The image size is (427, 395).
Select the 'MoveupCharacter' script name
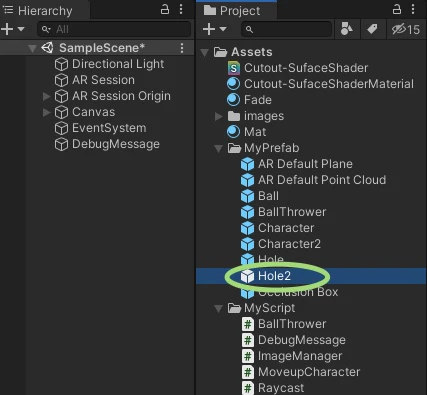click(309, 372)
